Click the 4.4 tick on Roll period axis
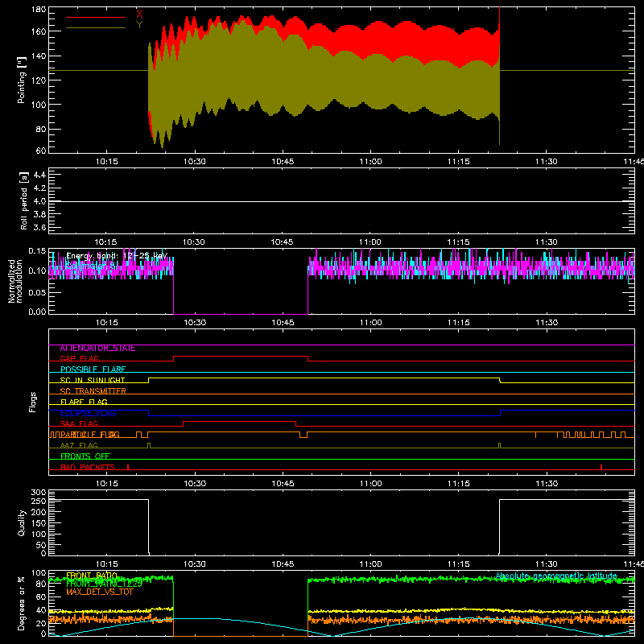 (39, 175)
